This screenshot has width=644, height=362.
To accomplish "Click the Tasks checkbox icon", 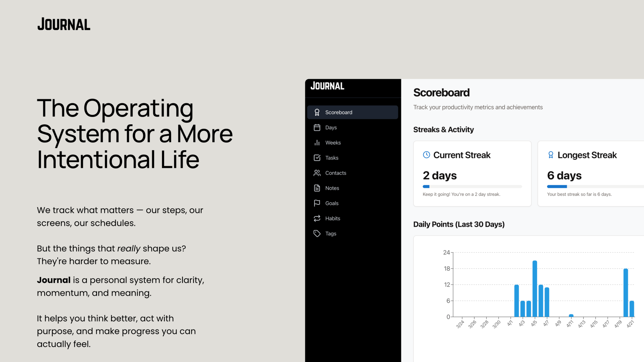I will (x=317, y=158).
